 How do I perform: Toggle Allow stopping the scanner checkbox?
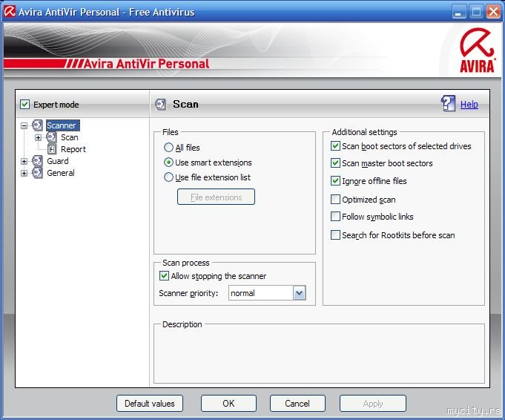point(164,275)
